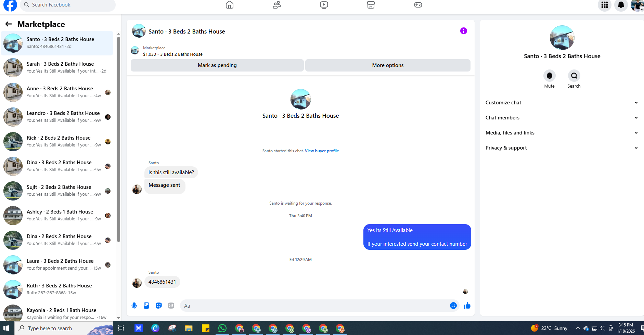Go back using the Marketplace arrow
Image resolution: width=644 pixels, height=335 pixels.
(9, 24)
